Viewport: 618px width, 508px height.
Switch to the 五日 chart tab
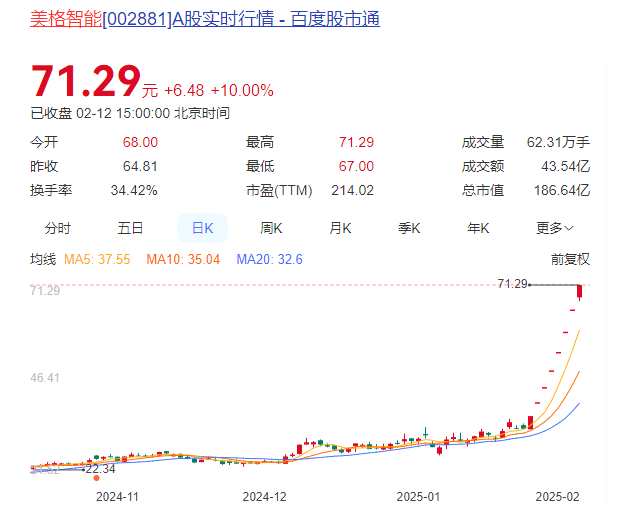pyautogui.click(x=130, y=228)
